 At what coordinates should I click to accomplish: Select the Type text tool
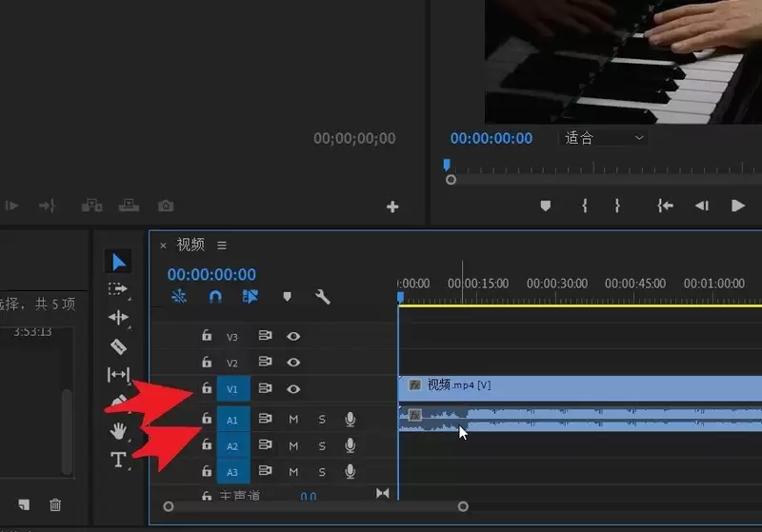point(118,460)
